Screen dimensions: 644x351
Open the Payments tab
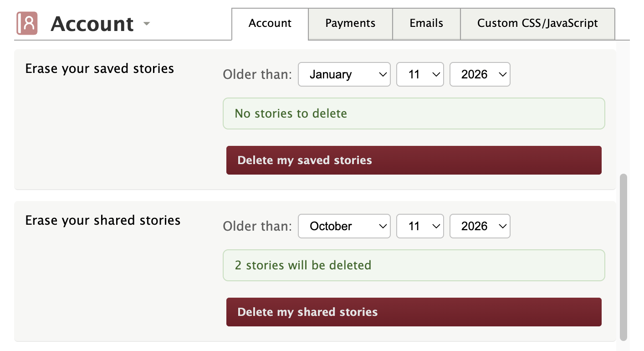[x=350, y=24]
